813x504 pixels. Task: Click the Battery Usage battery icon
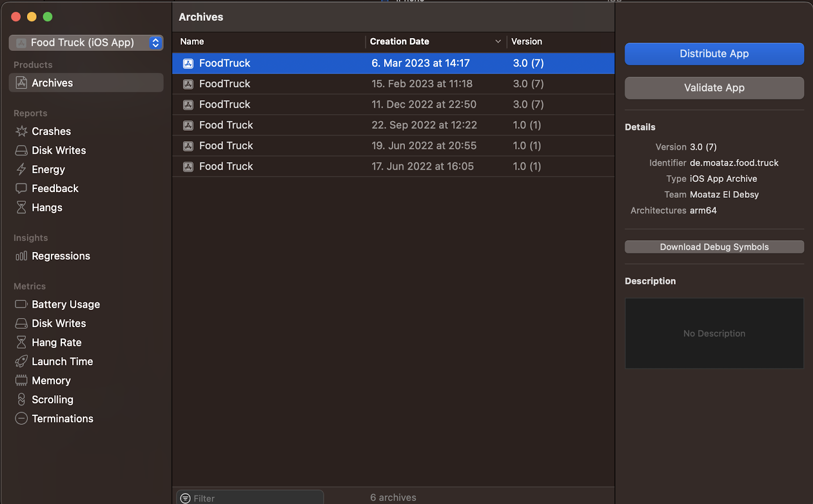pos(21,304)
